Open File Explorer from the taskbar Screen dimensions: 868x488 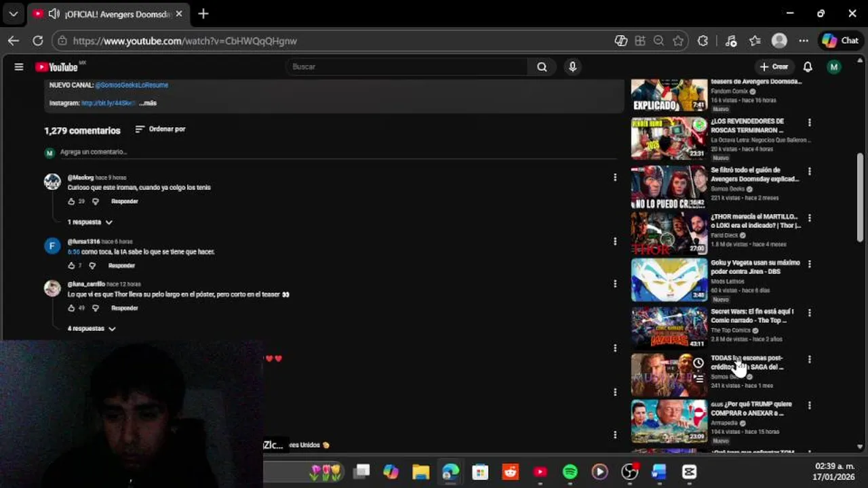coord(421,472)
